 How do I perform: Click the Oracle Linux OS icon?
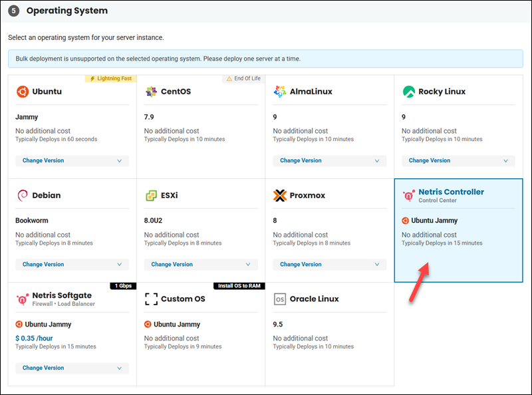tap(280, 299)
